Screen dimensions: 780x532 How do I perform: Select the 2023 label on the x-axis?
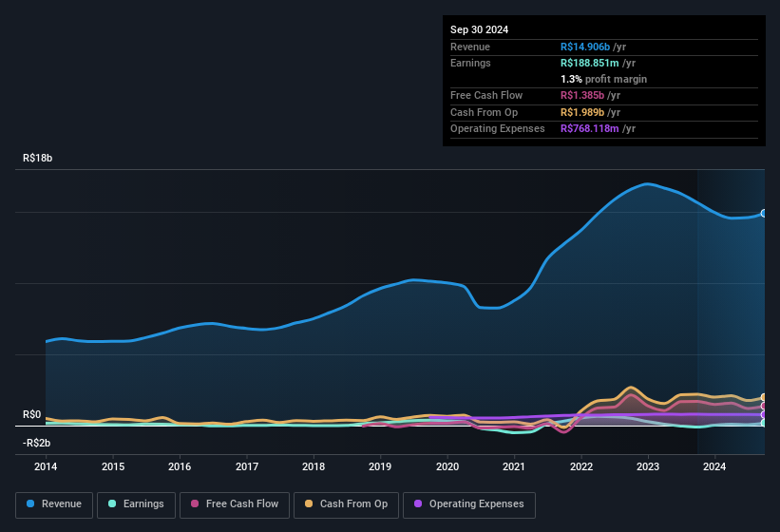648,466
